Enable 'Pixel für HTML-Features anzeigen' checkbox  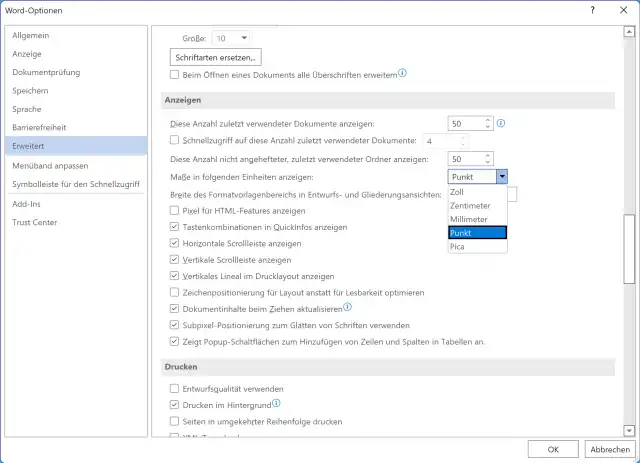176,211
